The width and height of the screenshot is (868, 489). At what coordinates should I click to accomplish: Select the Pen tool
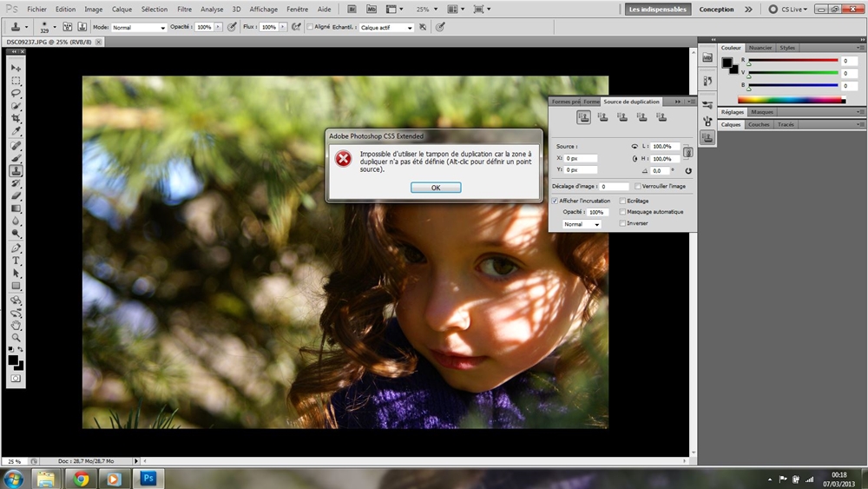pyautogui.click(x=16, y=248)
